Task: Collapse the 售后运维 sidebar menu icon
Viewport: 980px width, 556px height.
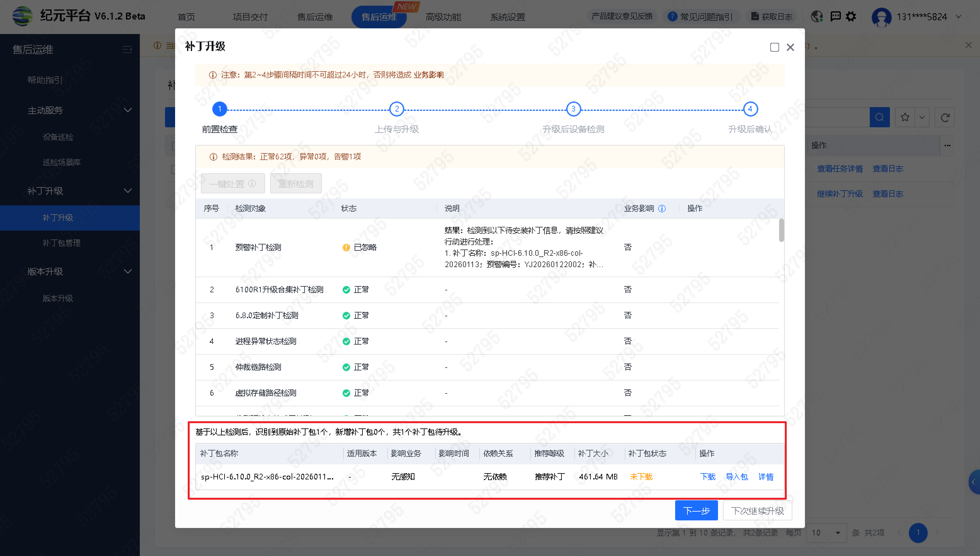Action: point(127,50)
